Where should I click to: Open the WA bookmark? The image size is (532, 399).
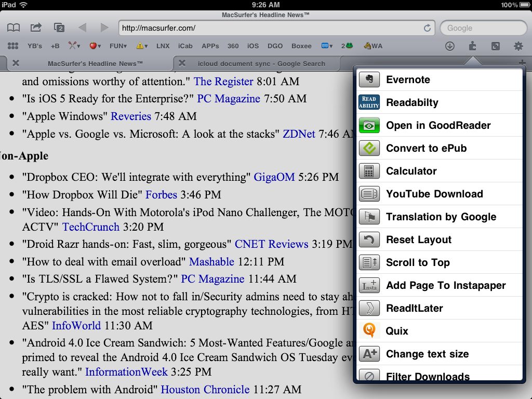(373, 46)
